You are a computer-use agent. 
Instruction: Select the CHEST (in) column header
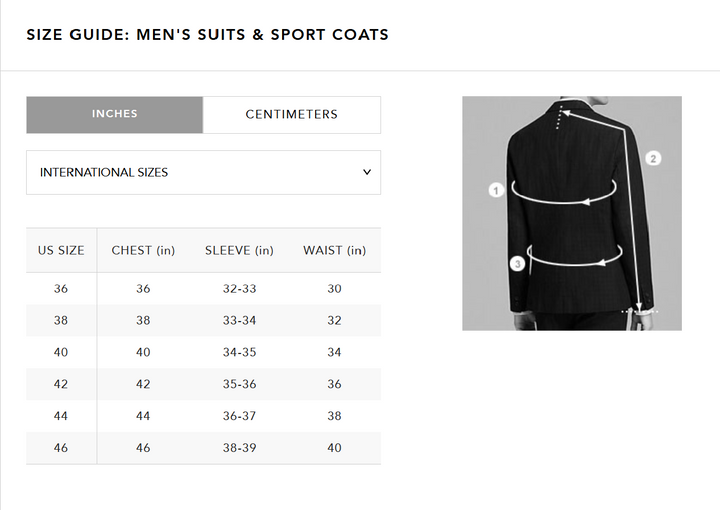(143, 250)
